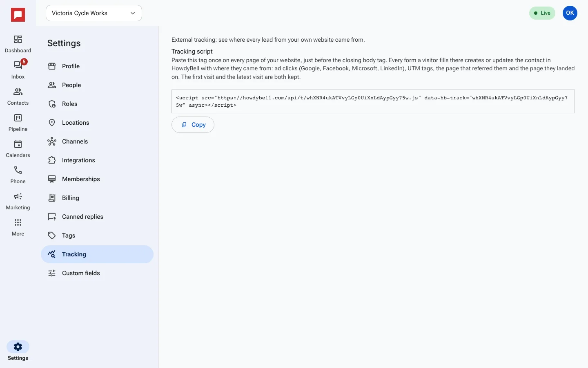Open Inbox with 5 unread badge
The width and height of the screenshot is (588, 368).
[x=18, y=65]
